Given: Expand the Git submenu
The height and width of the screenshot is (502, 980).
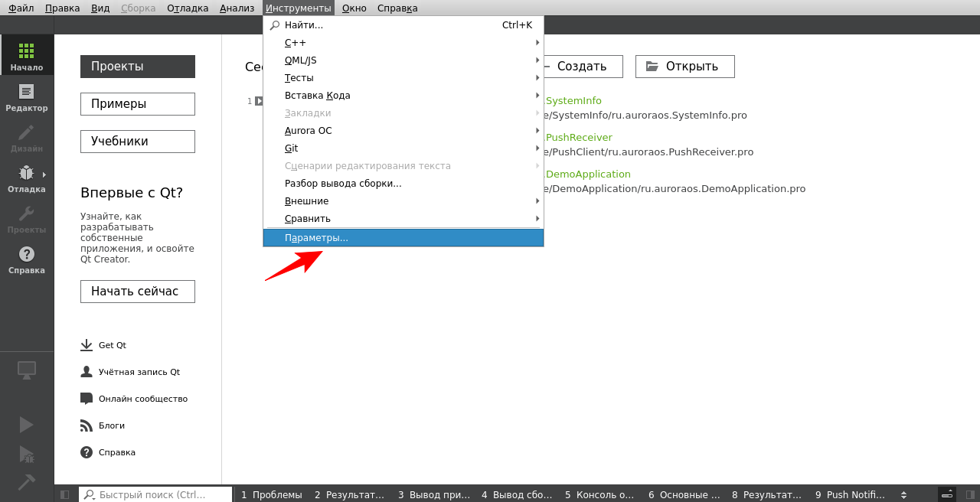Looking at the screenshot, I should 291,148.
